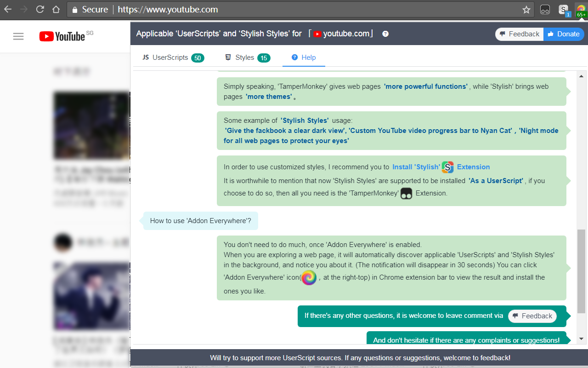Click the colorful Addon Everywhere swirl icon
This screenshot has width=588, height=368.
309,277
